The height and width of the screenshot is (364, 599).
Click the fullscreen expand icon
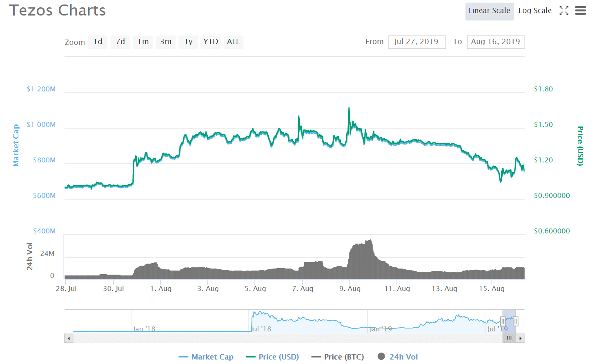point(564,11)
